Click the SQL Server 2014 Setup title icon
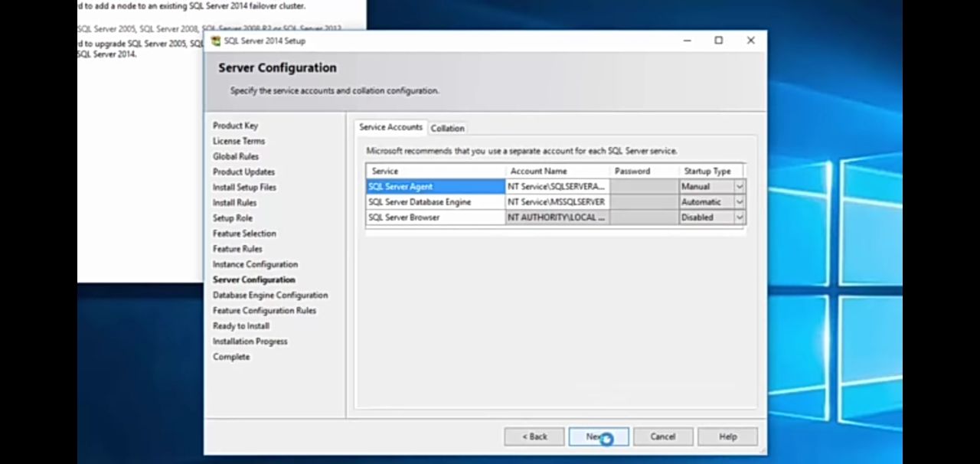The width and height of the screenshot is (980, 464). pyautogui.click(x=216, y=41)
